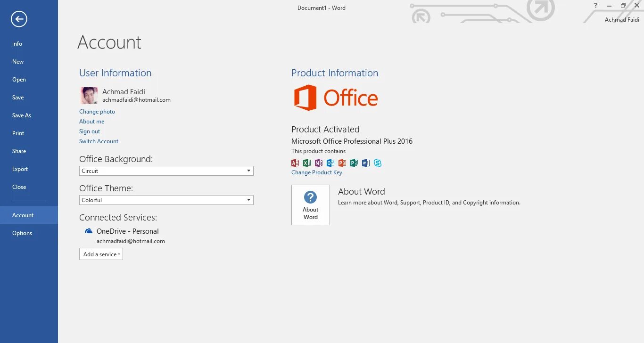Screen dimensions: 644x343
Task: Click the Publisher app icon
Action: click(354, 163)
